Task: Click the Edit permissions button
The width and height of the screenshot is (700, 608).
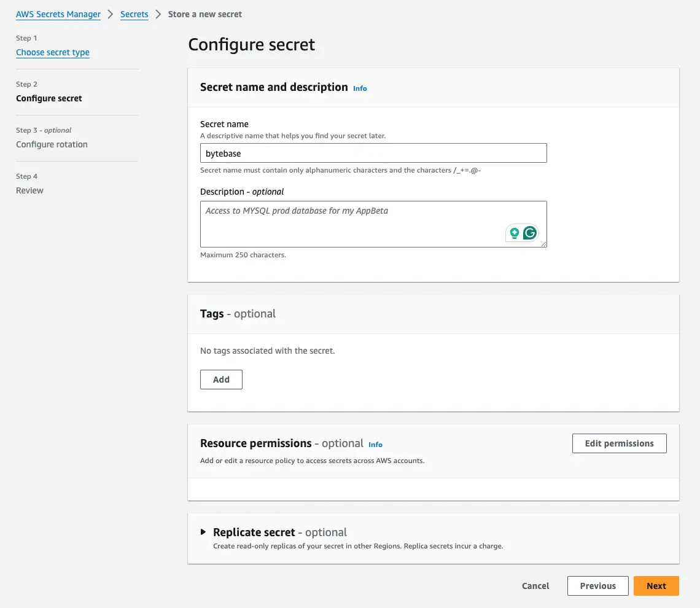Action: point(619,443)
